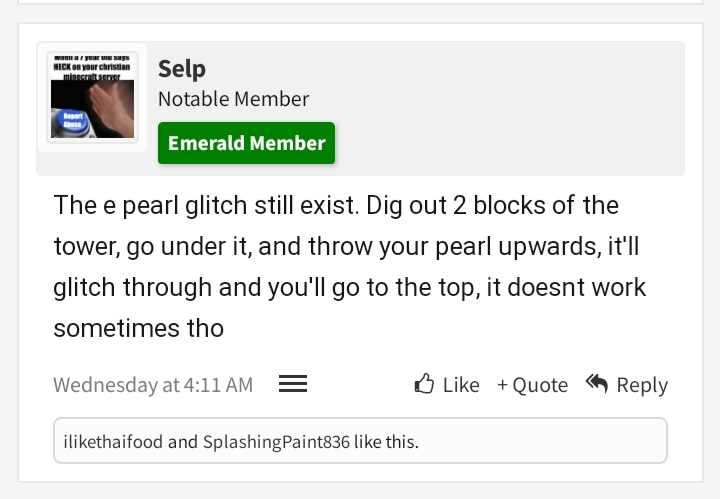
Task: Click the 'like this.' text in likes box
Action: (386, 442)
